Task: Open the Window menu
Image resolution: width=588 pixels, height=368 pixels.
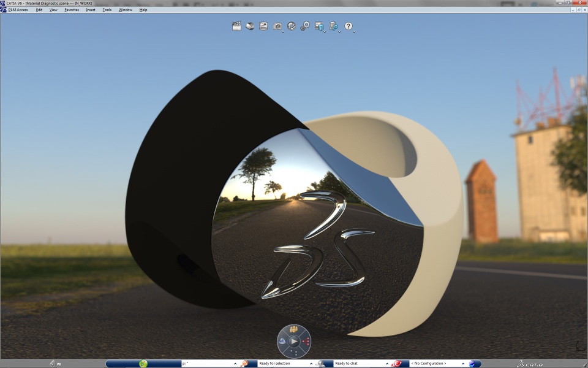Action: [125, 10]
